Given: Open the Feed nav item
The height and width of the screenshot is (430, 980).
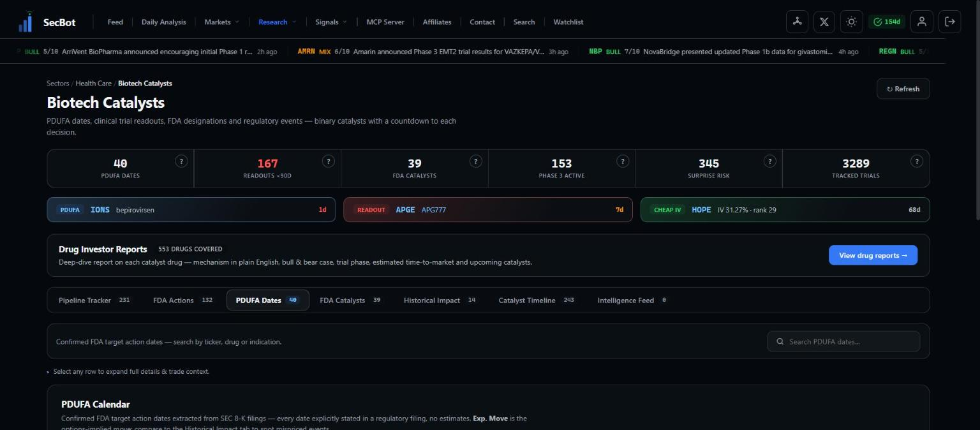Looking at the screenshot, I should [x=115, y=22].
